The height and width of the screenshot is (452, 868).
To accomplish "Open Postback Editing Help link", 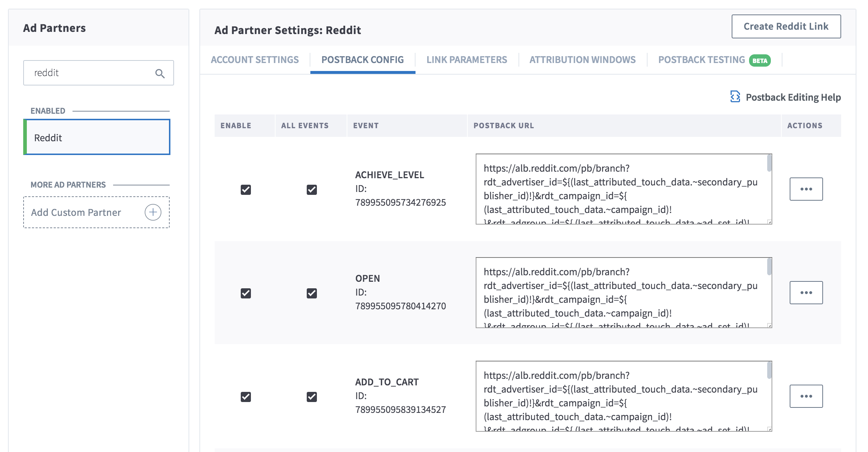I will tap(793, 97).
